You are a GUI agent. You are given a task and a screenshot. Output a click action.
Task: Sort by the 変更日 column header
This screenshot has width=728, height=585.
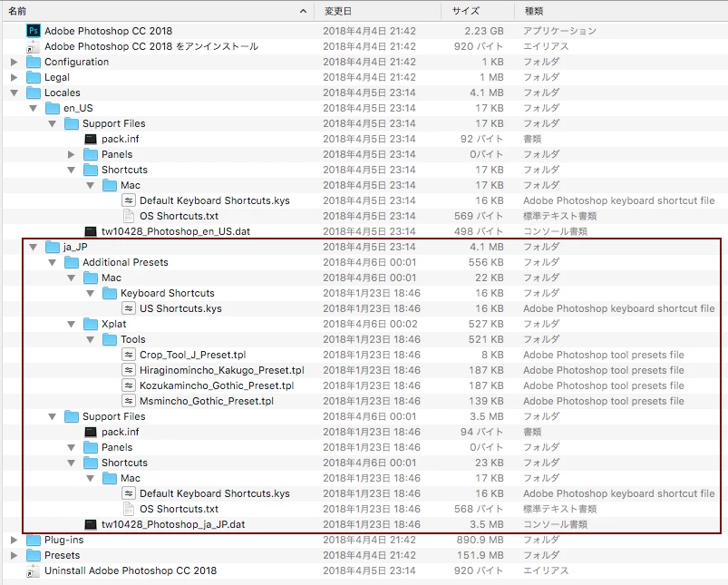(377, 11)
